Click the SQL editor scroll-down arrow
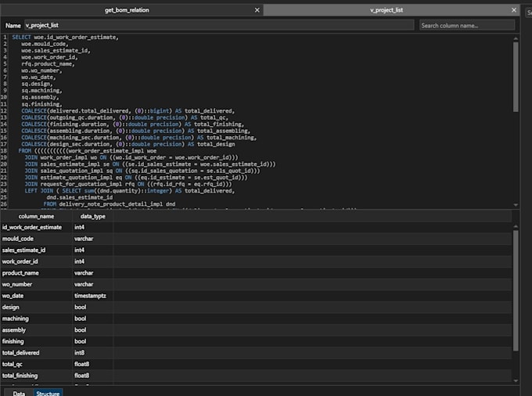 pyautogui.click(x=516, y=205)
